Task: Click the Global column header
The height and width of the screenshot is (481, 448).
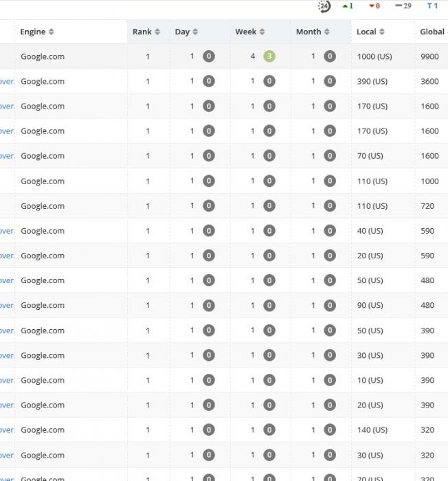Action: [432, 32]
